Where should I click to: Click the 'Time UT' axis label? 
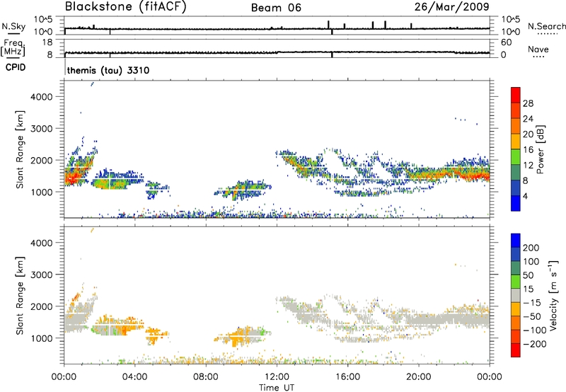(277, 388)
